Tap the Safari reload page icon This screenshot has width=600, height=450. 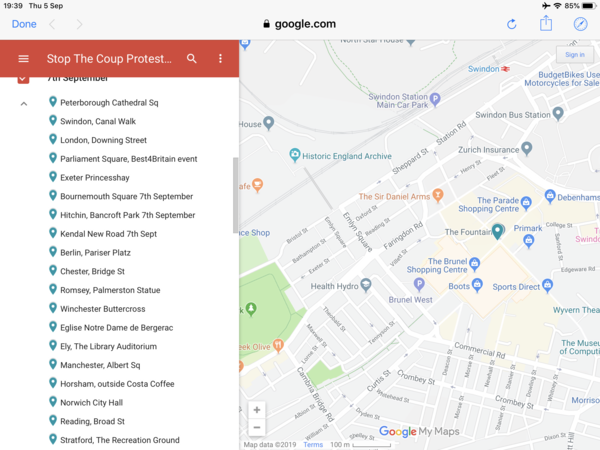click(512, 24)
